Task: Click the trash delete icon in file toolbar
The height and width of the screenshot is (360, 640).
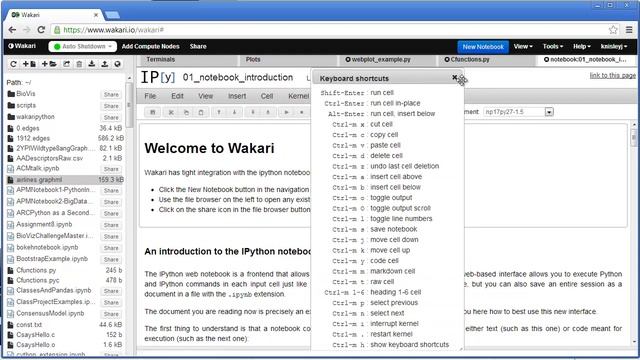Action: pyautogui.click(x=79, y=64)
